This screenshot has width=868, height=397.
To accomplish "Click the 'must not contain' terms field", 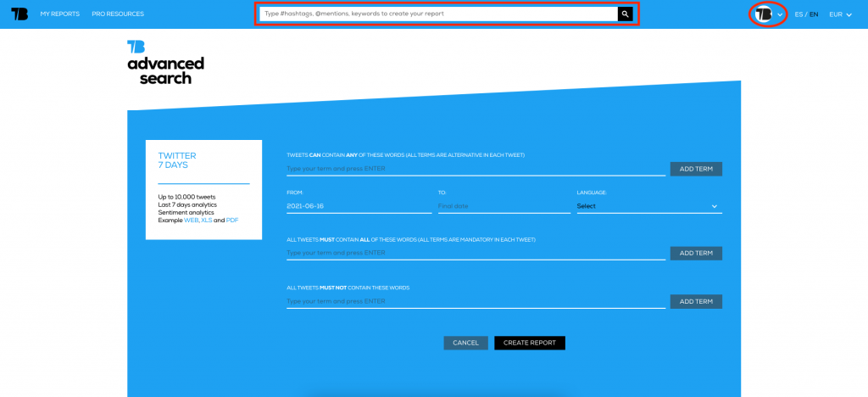I will 476,302.
